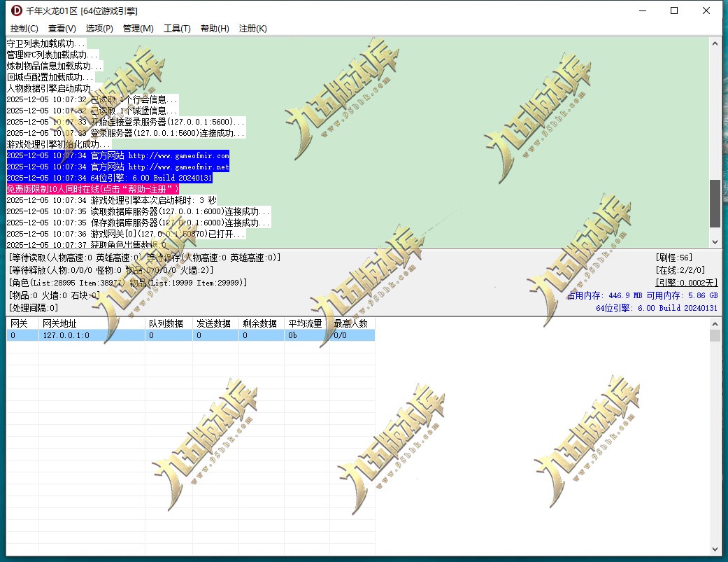This screenshot has height=562, width=728.
Task: Click the blue 64位引擎: 6.00 Build status text
Action: [657, 308]
